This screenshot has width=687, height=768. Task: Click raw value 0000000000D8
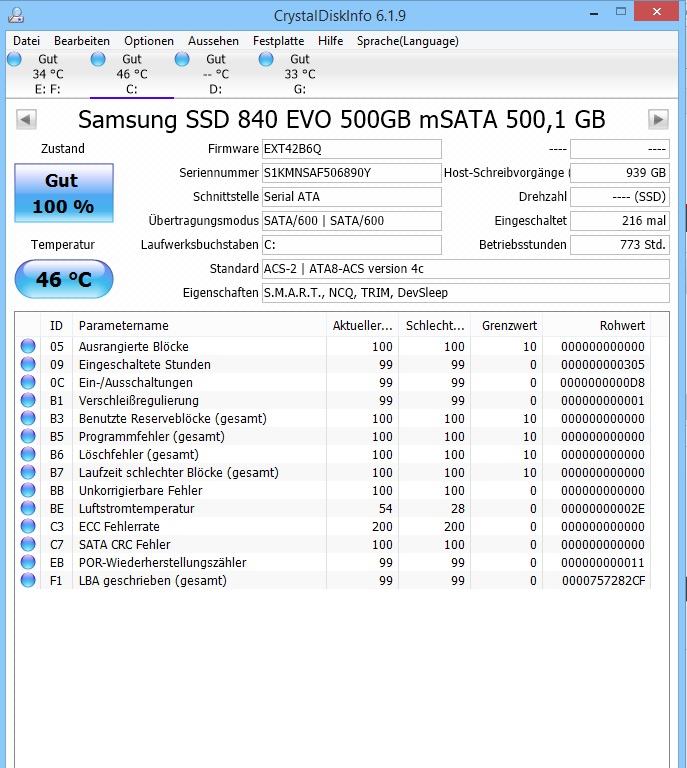pyautogui.click(x=603, y=383)
